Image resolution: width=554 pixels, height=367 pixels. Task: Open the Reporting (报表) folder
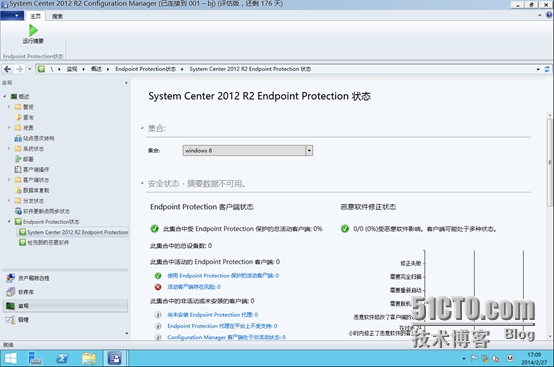pos(24,128)
